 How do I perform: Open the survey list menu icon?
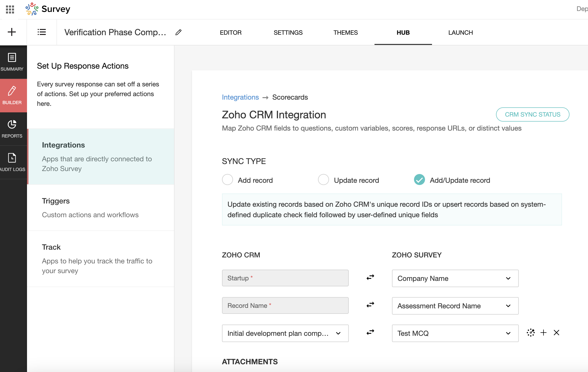[41, 32]
